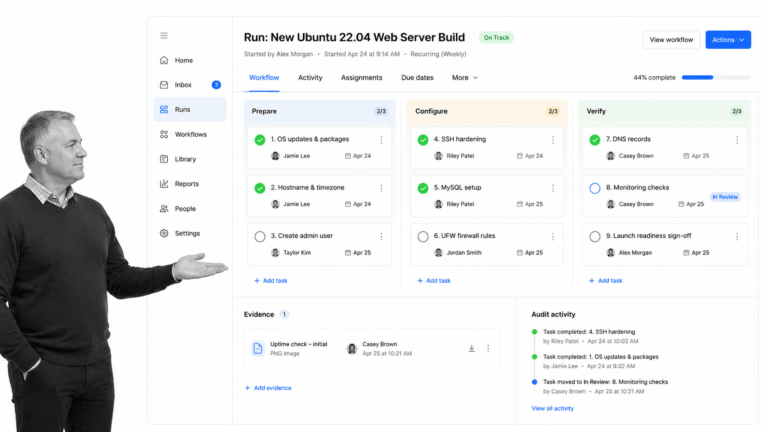This screenshot has width=768, height=432.
Task: Uncheck task 1. OS updates & packages
Action: tap(260, 140)
